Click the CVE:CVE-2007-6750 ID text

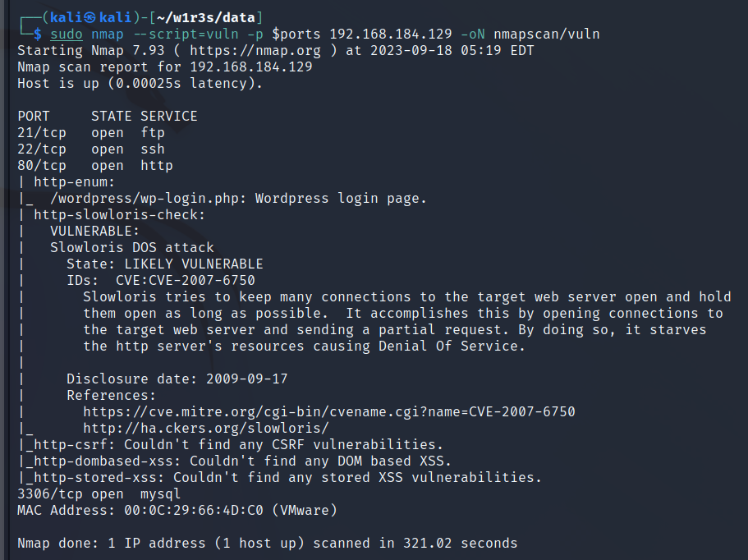(186, 281)
